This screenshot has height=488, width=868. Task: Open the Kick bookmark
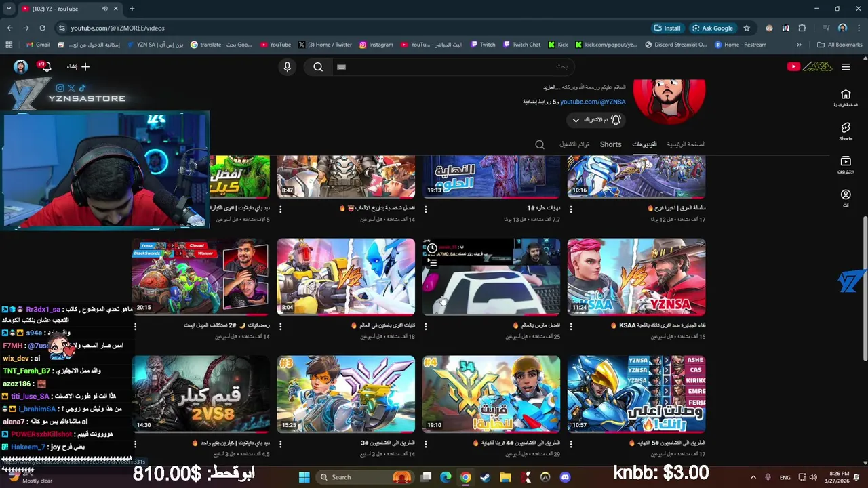558,45
